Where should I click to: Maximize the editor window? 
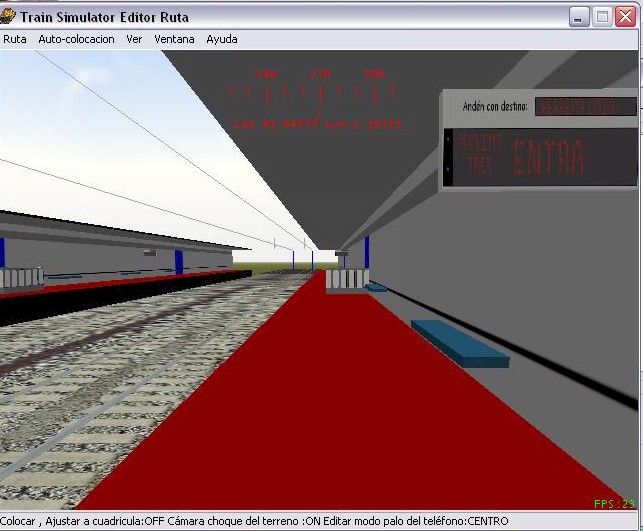603,17
